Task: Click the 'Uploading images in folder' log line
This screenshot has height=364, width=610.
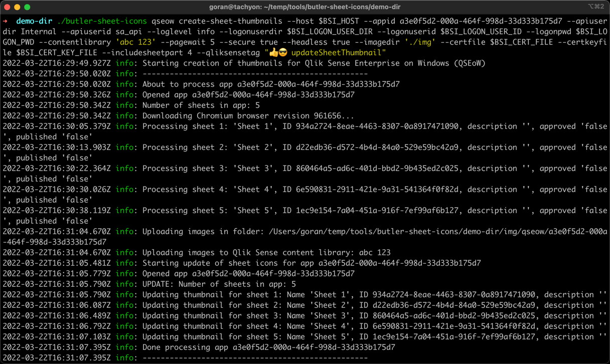Action: coord(305,237)
